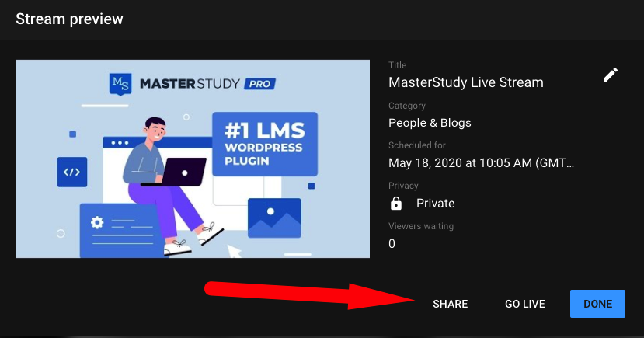Click the MS shield logo in thumbnail

120,82
